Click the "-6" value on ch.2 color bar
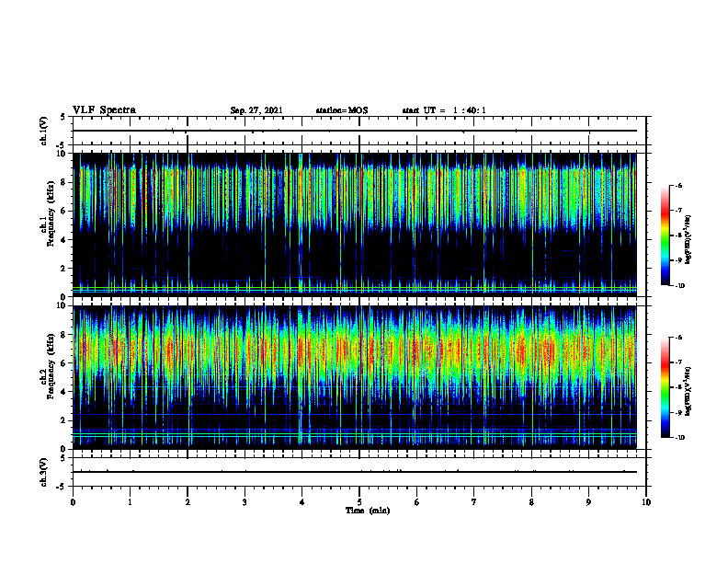The height and width of the screenshot is (563, 728). (678, 338)
